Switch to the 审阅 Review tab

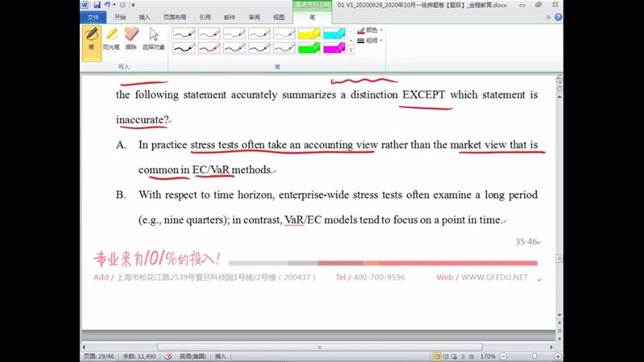254,17
